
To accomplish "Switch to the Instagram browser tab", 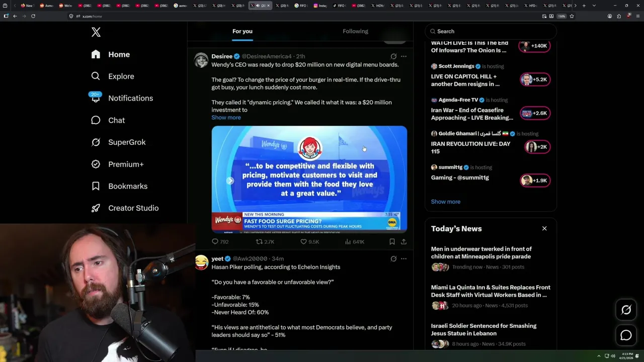I will pyautogui.click(x=320, y=6).
